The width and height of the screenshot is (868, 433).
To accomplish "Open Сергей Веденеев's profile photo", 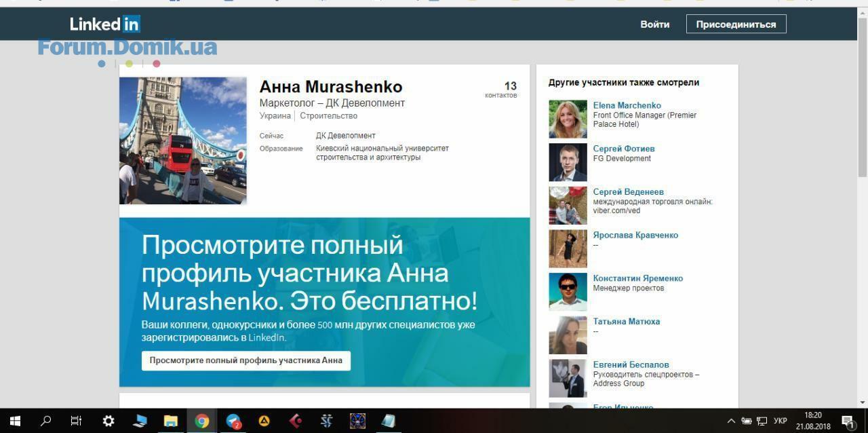I will [568, 206].
